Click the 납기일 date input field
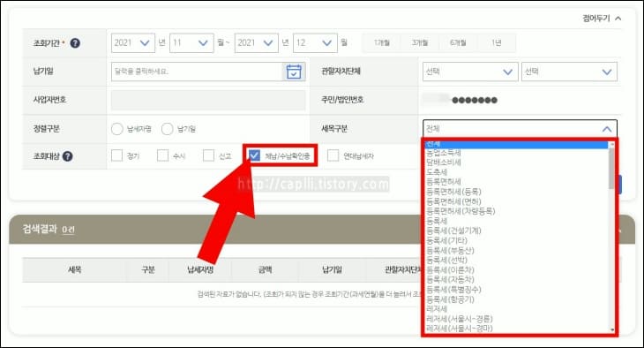Screen dimensions: 644x348 point(197,72)
